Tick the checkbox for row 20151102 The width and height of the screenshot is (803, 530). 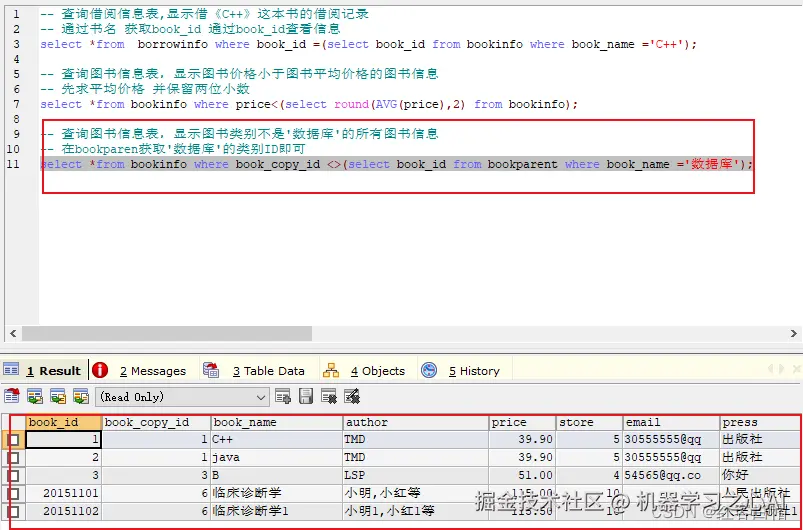[x=13, y=511]
